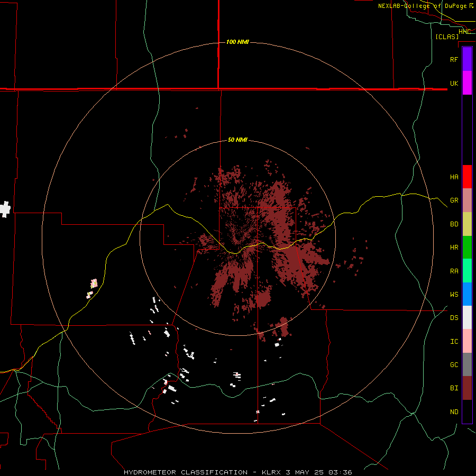Click the mint green RA legend color block
The height and width of the screenshot is (476, 476).
coord(467,271)
